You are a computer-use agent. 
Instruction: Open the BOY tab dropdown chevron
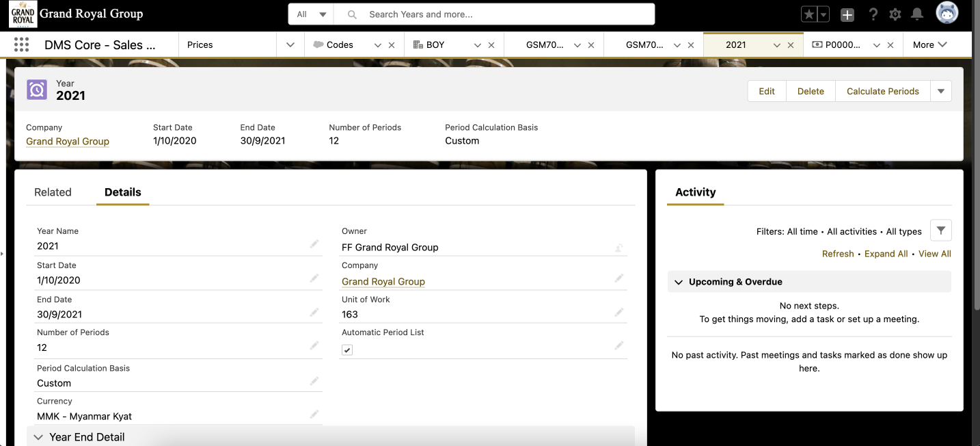pos(477,45)
